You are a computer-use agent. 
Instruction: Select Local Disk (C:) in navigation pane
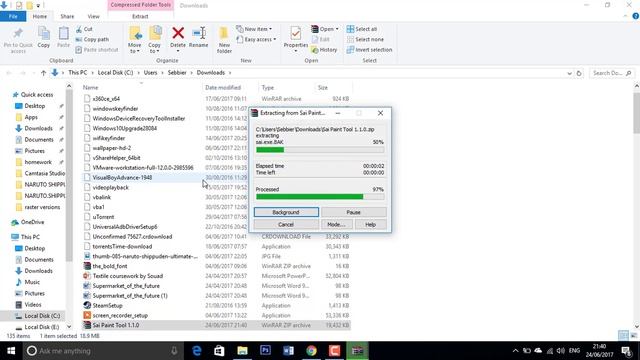click(42, 316)
